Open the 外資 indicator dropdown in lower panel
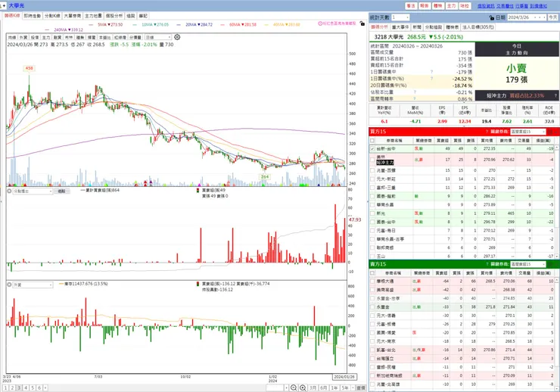The width and height of the screenshot is (560, 392). click(x=33, y=285)
